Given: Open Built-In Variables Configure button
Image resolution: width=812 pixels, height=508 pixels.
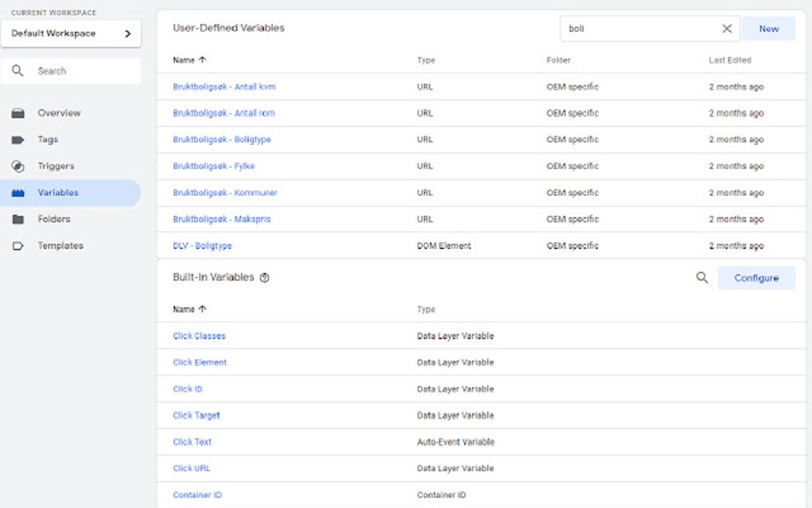Looking at the screenshot, I should pyautogui.click(x=755, y=277).
